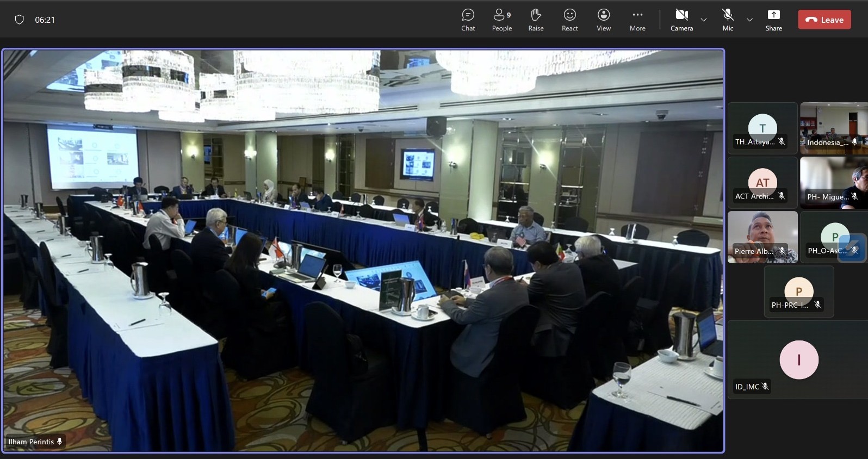Leave the meeting
The image size is (868, 459).
[824, 20]
